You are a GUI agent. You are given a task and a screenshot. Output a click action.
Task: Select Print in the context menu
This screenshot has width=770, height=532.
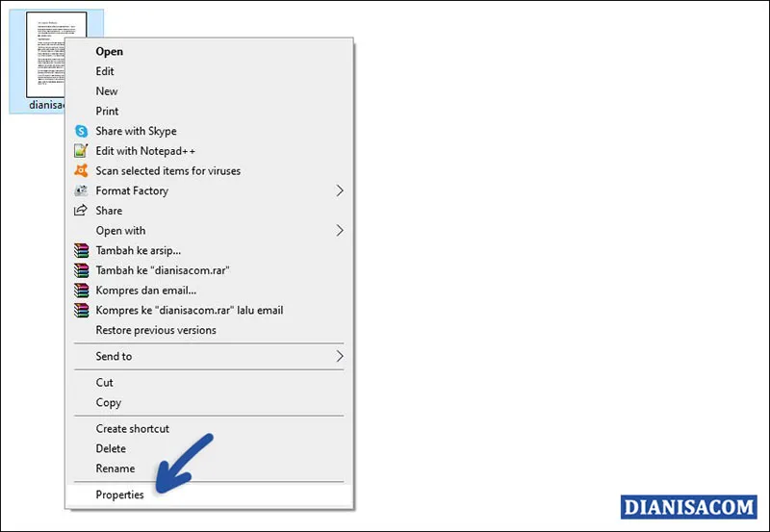pyautogui.click(x=209, y=111)
